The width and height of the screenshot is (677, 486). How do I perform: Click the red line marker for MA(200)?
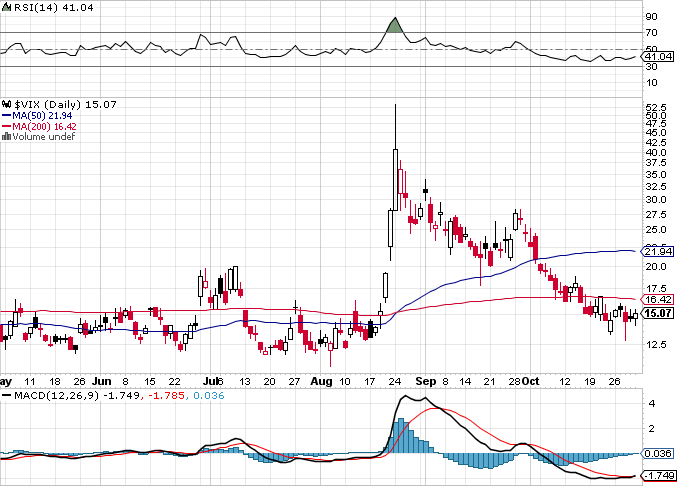tap(6, 126)
